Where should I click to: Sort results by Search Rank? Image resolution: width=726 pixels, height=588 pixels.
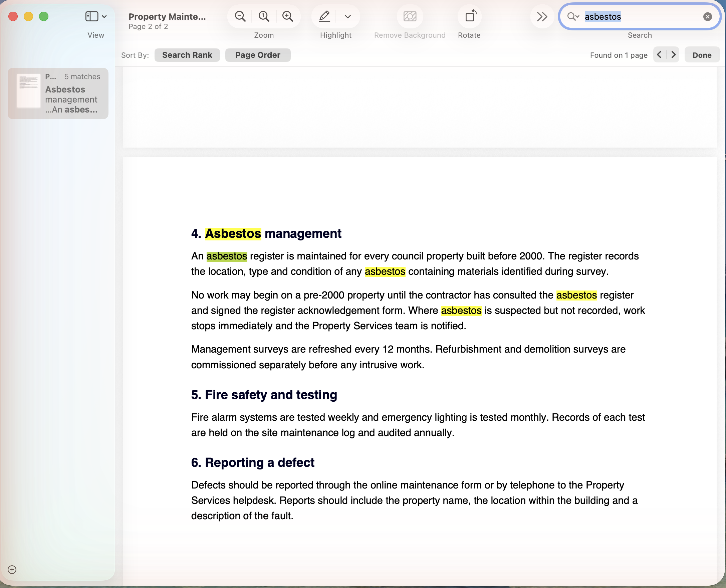tap(187, 55)
